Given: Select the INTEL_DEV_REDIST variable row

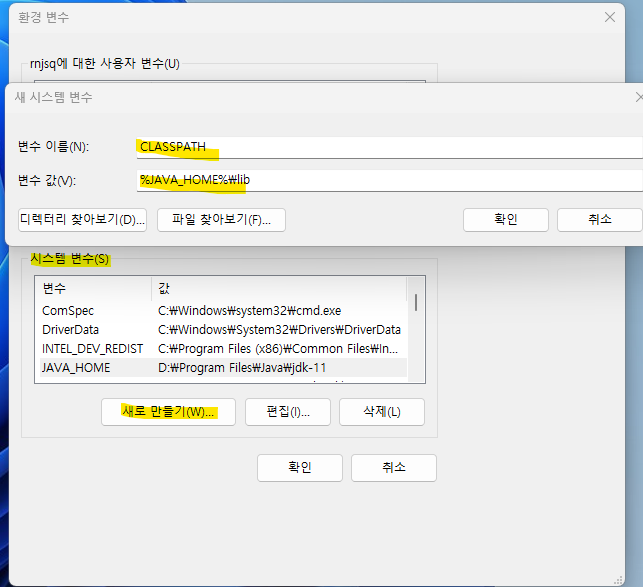Looking at the screenshot, I should [x=221, y=349].
